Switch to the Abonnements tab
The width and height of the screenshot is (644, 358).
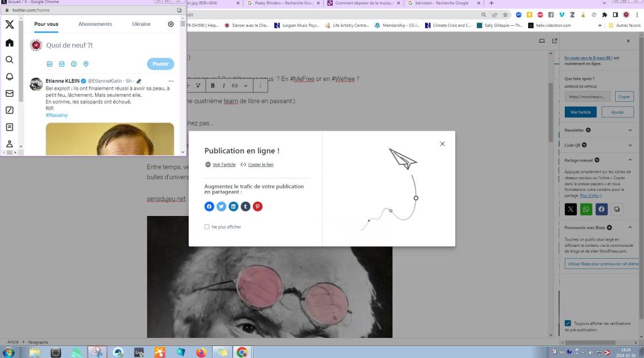coord(95,24)
